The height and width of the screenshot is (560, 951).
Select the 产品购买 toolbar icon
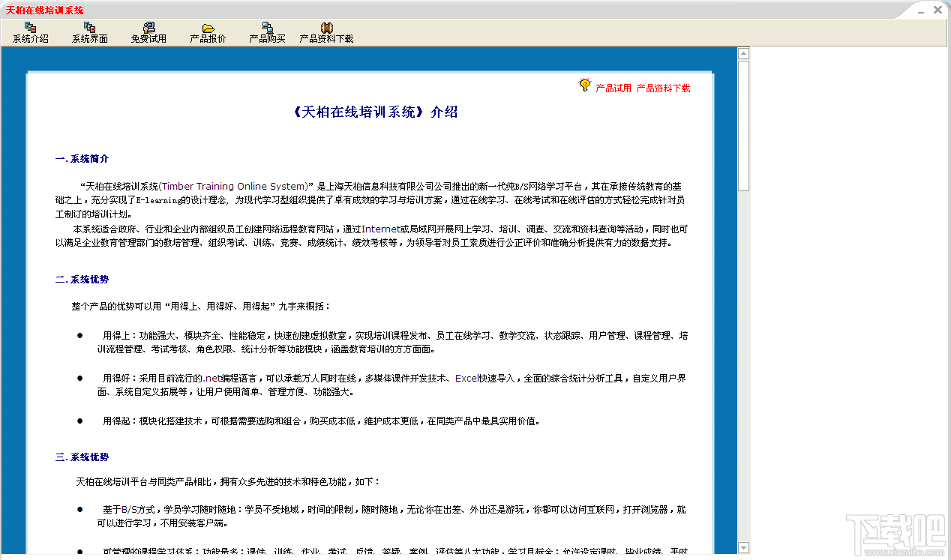[267, 32]
